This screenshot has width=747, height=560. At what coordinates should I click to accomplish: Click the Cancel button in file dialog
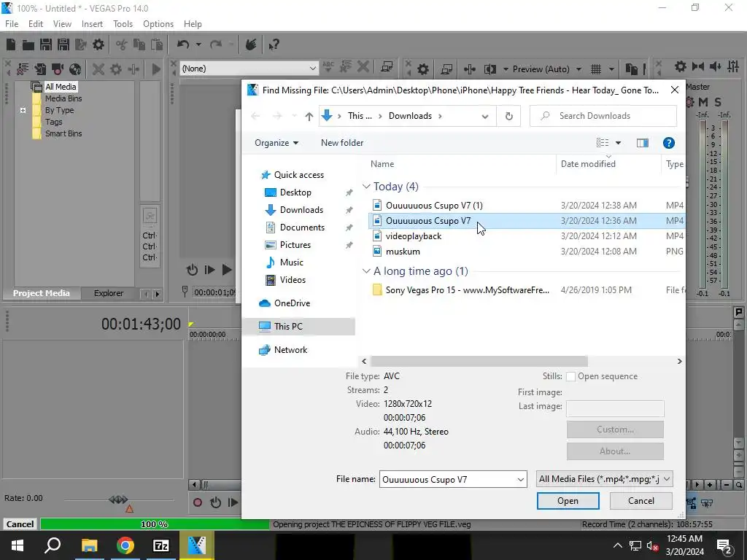click(640, 501)
